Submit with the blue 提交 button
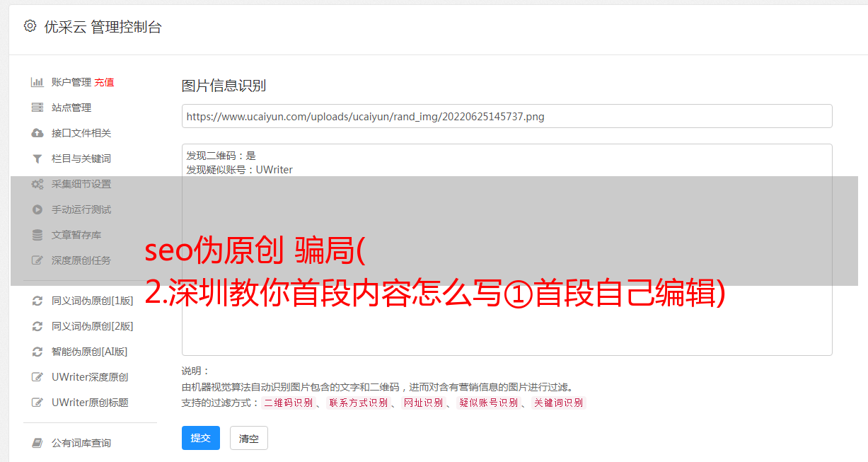 [201, 438]
